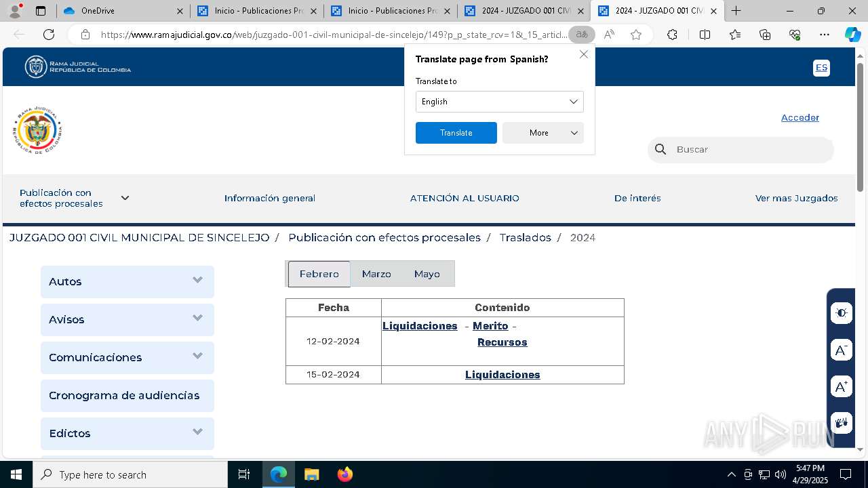Switch to first Inicio - Publicaciones tab
This screenshot has height=488, width=868.
pyautogui.click(x=256, y=11)
